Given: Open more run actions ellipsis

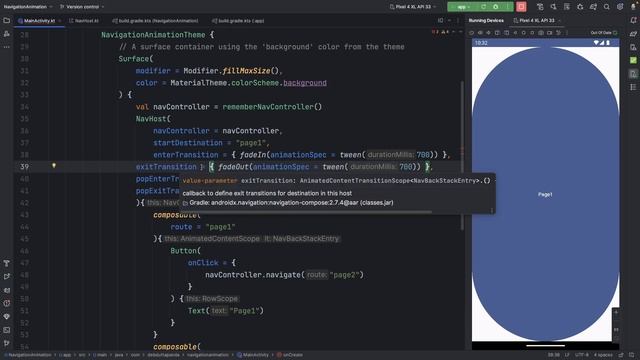Looking at the screenshot, I should coord(508,7).
